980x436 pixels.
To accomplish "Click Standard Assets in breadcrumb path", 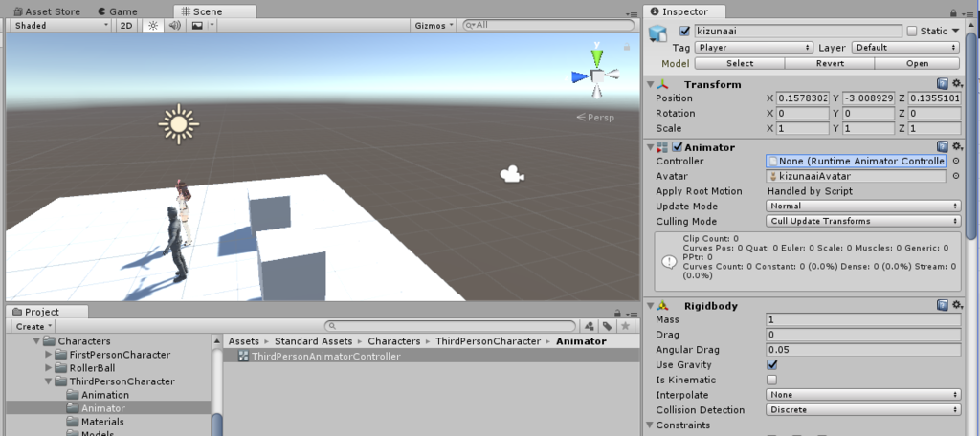I will 313,341.
